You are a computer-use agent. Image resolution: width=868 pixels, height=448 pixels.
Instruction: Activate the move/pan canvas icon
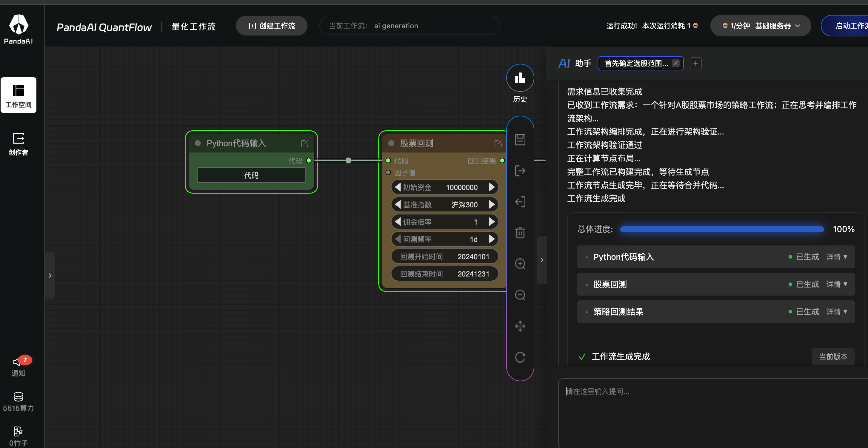pyautogui.click(x=520, y=326)
